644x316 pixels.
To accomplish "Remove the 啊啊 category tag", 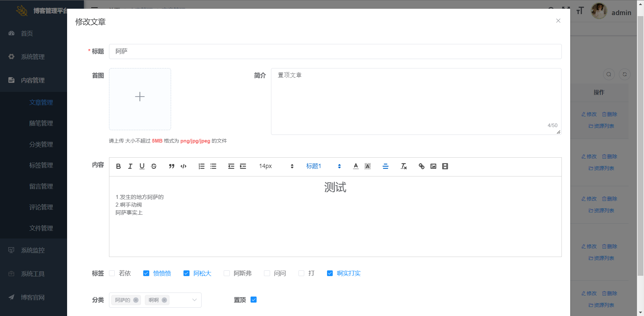I will click(x=164, y=300).
